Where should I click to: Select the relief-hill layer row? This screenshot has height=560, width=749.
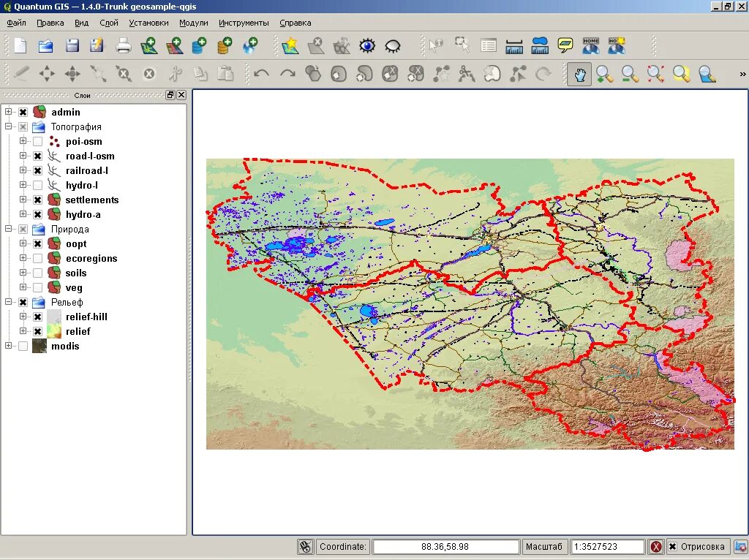click(86, 317)
